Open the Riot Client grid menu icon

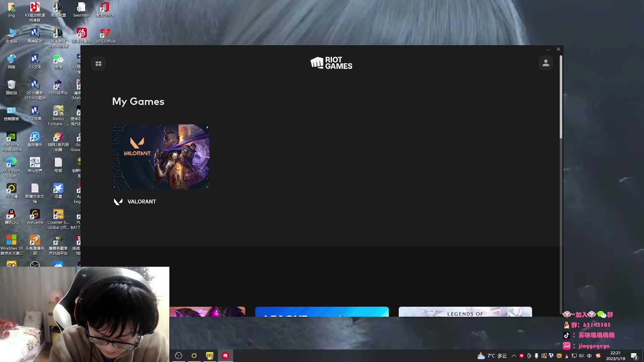point(99,64)
